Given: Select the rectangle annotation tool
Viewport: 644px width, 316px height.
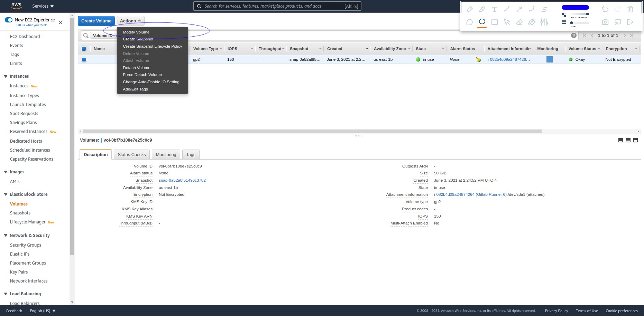Looking at the screenshot, I should click(494, 22).
